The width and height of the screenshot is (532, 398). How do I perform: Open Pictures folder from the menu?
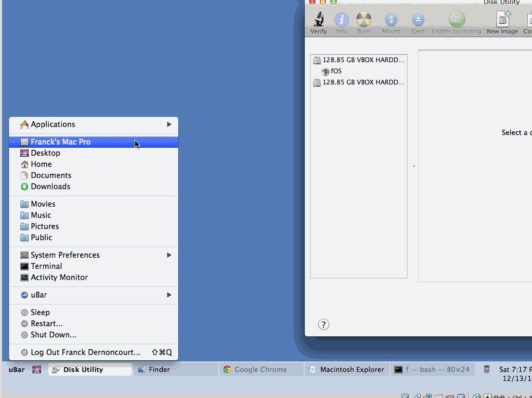[94, 226]
